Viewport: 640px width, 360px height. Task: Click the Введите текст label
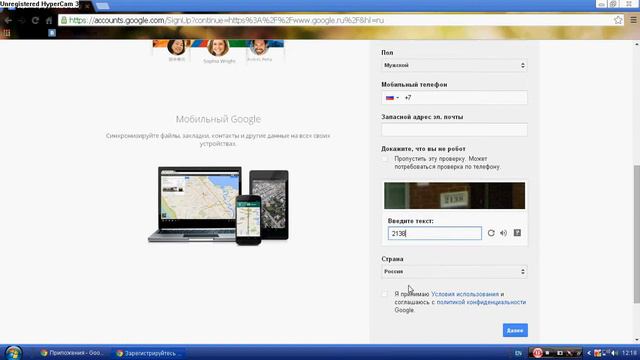[x=411, y=220]
